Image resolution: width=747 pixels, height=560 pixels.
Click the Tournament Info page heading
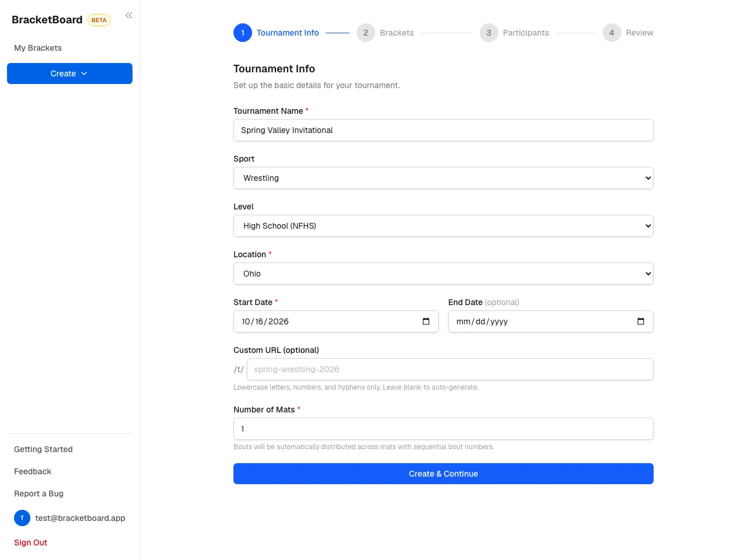pyautogui.click(x=274, y=69)
